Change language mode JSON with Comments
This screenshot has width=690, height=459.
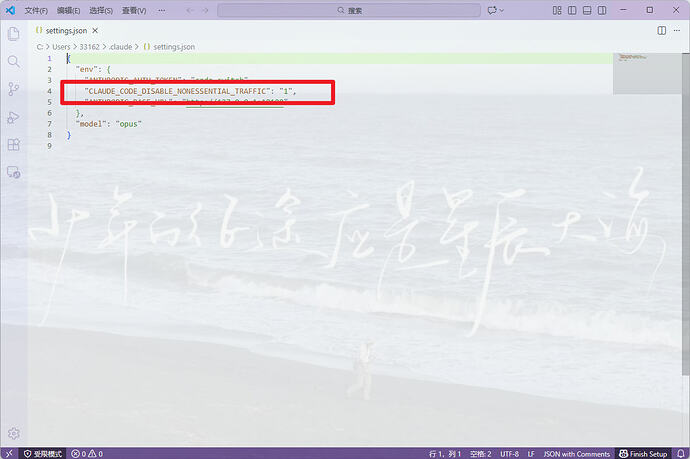coord(576,454)
